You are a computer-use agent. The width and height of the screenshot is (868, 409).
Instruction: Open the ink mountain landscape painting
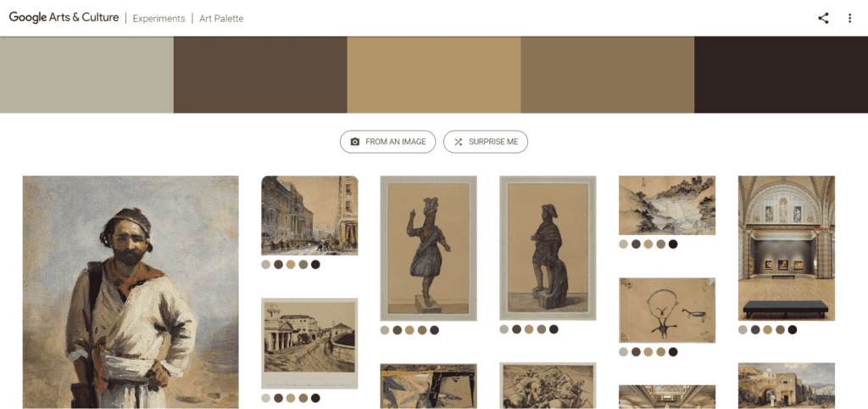[667, 205]
